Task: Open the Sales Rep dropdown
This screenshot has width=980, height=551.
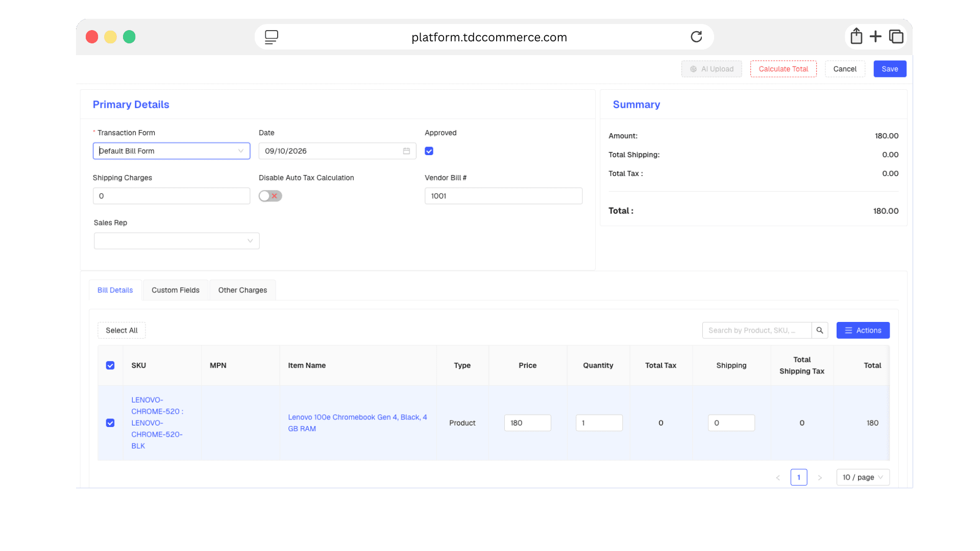Action: (177, 241)
